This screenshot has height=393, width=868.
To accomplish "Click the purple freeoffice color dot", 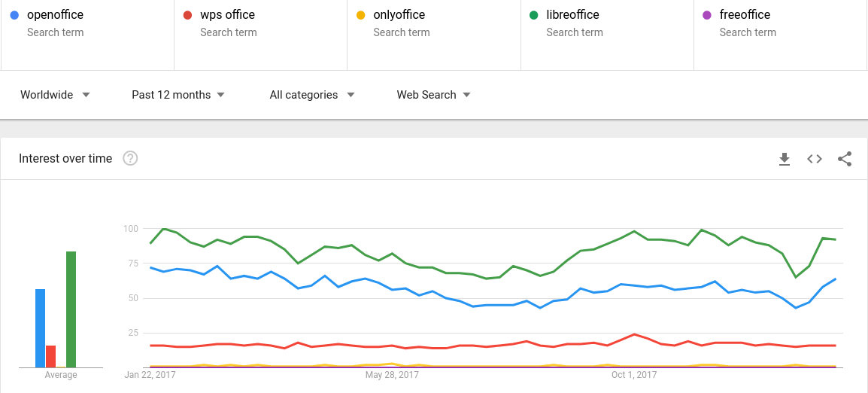I will coord(706,15).
